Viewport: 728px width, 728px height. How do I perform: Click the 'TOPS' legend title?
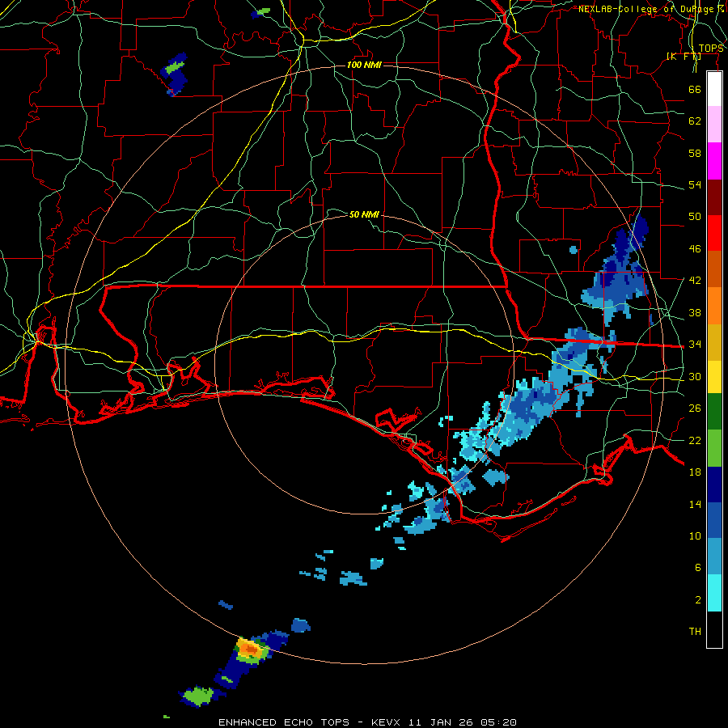click(x=711, y=49)
